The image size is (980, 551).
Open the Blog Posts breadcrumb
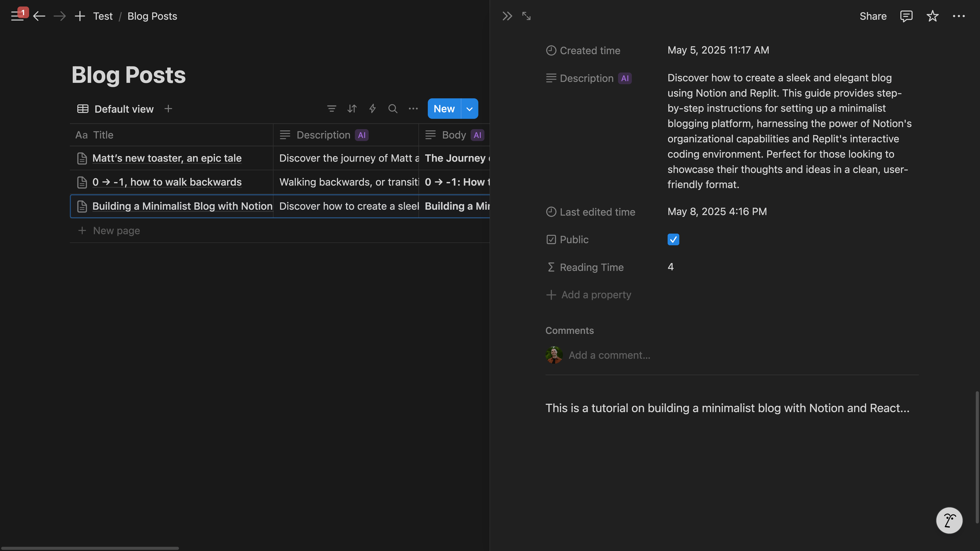click(152, 16)
